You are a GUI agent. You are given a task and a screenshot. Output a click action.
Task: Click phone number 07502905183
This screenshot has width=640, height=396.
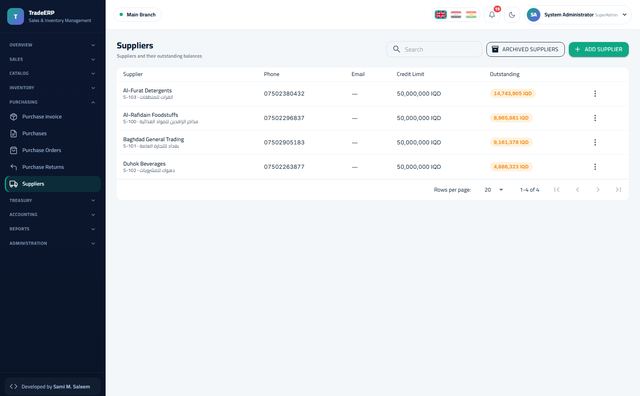(x=284, y=142)
